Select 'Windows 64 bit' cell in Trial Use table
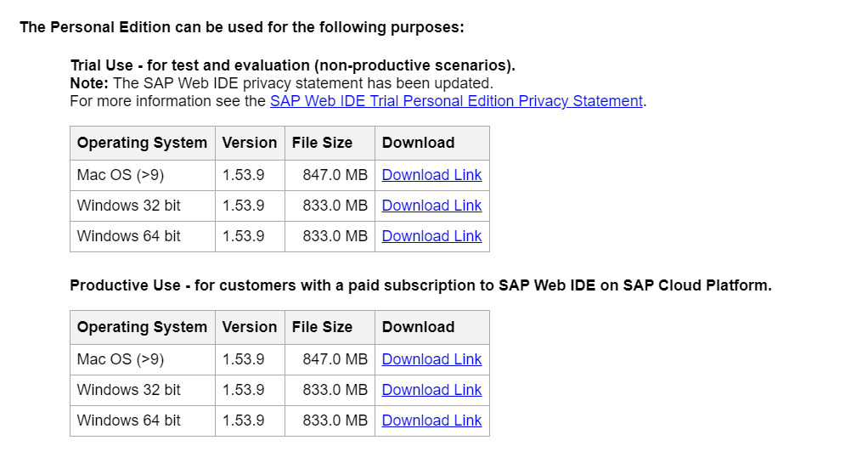Image resolution: width=868 pixels, height=457 pixels. click(x=143, y=236)
